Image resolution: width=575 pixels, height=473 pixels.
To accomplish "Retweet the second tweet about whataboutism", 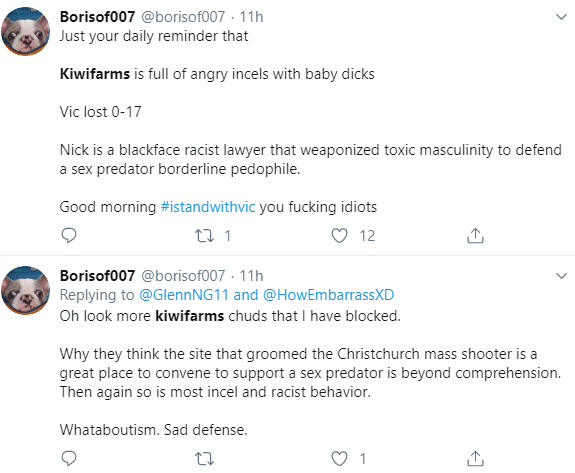I will coord(204,459).
